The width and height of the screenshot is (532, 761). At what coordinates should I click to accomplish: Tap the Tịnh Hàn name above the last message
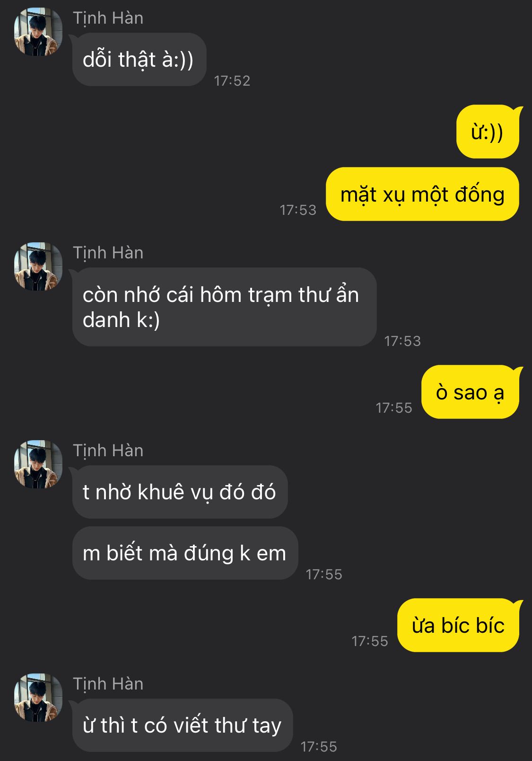point(108,684)
